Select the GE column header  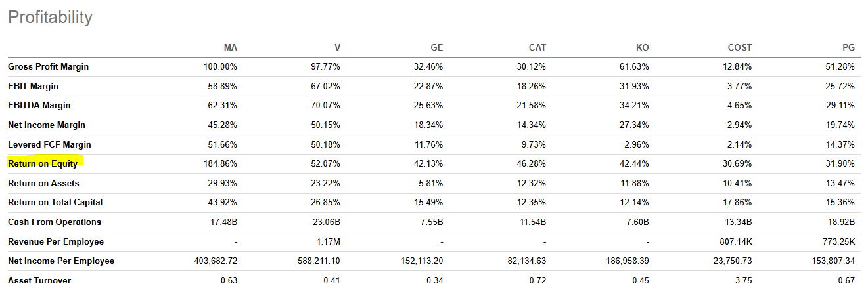(x=436, y=47)
